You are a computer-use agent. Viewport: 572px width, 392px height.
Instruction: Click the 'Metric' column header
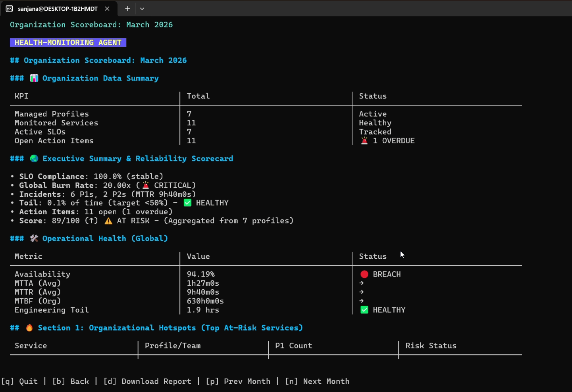[x=29, y=256]
